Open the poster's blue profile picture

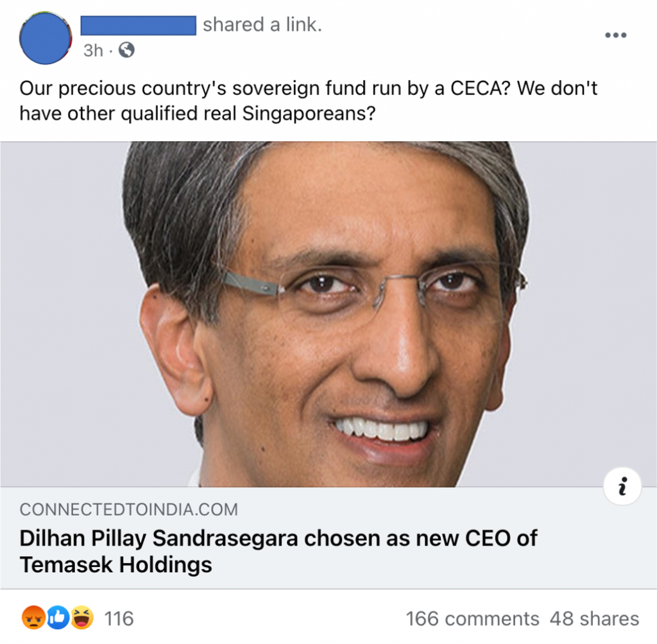point(46,38)
